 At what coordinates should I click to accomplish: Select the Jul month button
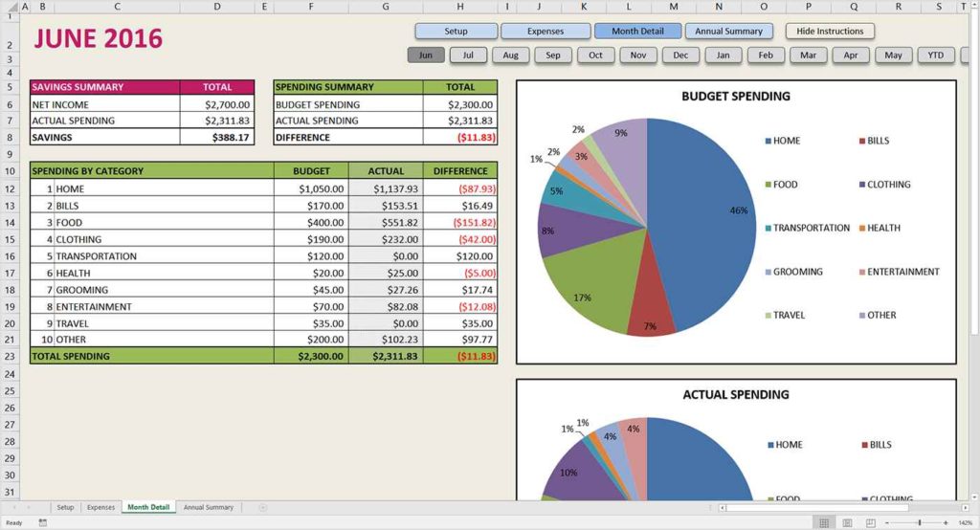click(x=468, y=55)
